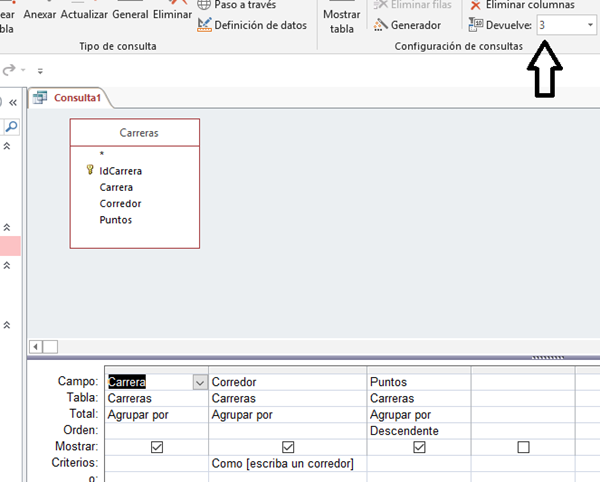
Task: Toggle Mostrar checkbox for Corredor column
Action: (288, 447)
